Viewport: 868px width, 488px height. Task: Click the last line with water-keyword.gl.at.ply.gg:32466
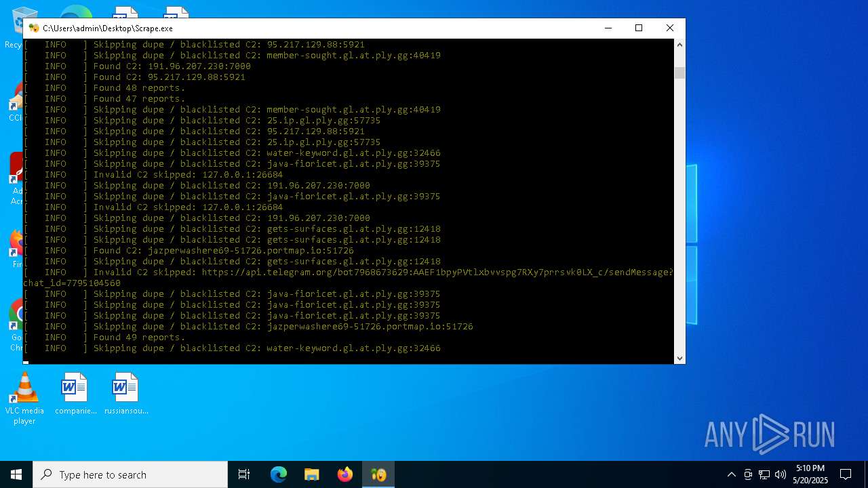(232, 348)
